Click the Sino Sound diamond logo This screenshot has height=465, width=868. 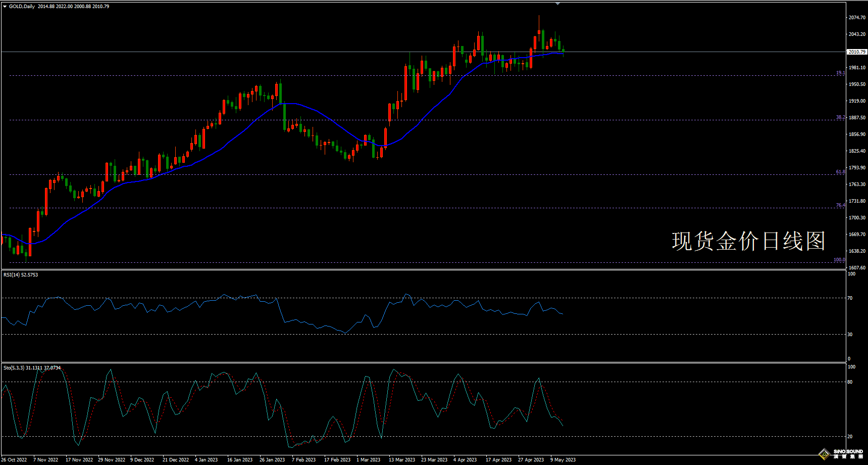[x=824, y=454]
